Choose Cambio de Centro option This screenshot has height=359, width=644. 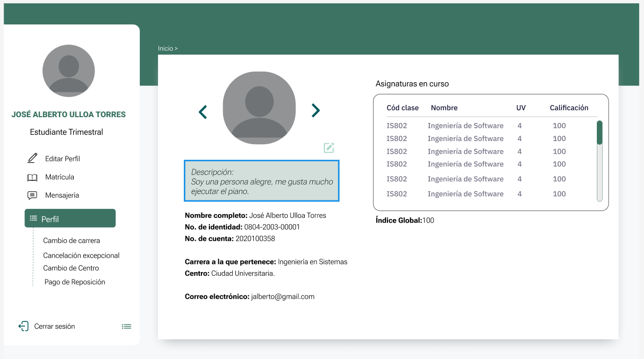click(x=71, y=268)
